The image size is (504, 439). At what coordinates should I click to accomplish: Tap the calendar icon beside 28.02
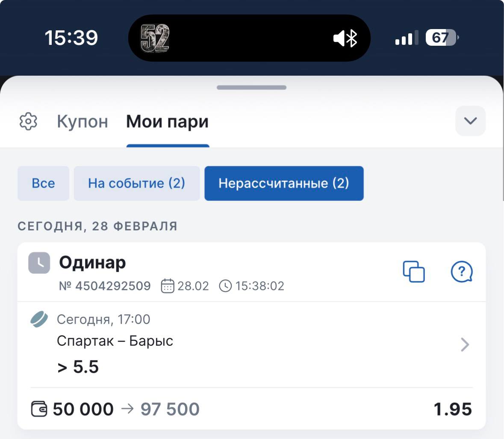pos(168,286)
